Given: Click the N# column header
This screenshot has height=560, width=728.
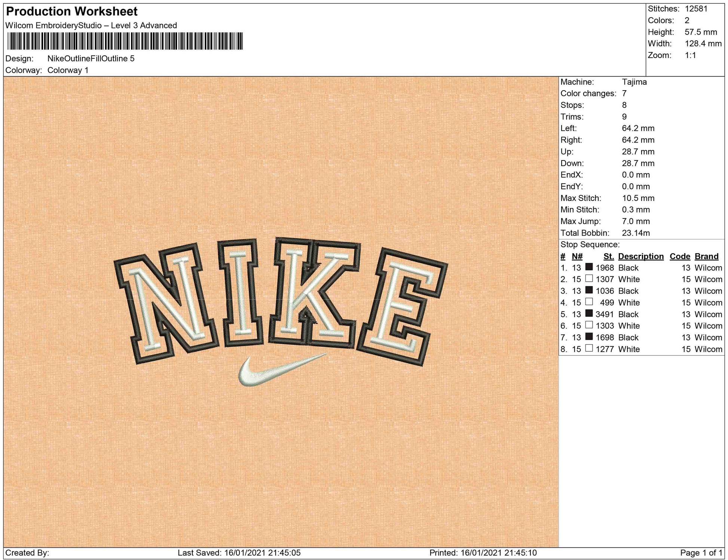Looking at the screenshot, I should point(577,256).
